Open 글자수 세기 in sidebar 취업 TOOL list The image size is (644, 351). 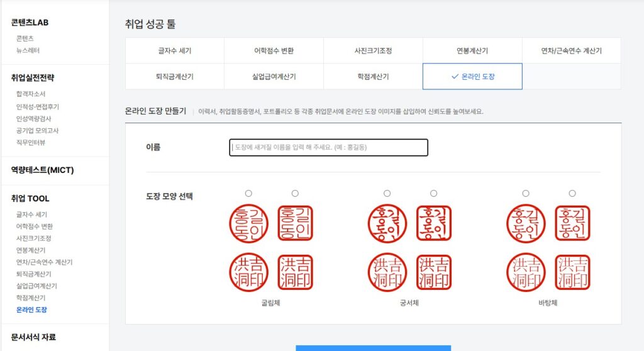click(31, 214)
